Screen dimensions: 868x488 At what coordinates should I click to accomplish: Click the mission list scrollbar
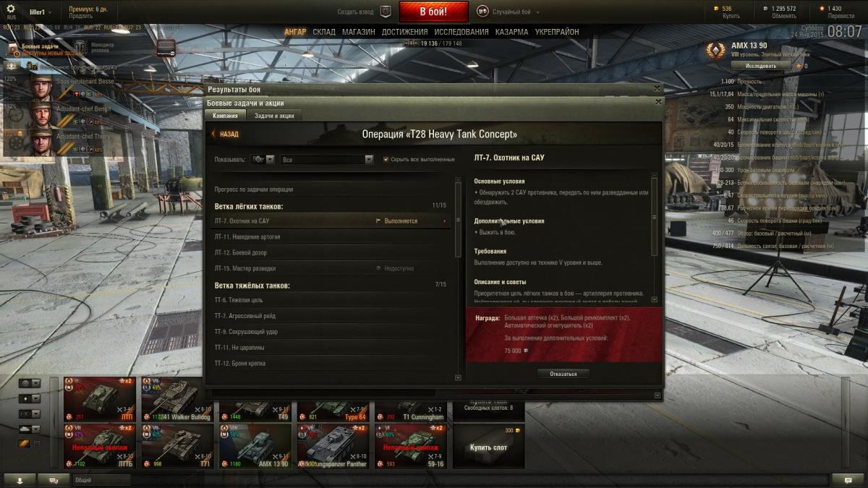pyautogui.click(x=458, y=278)
